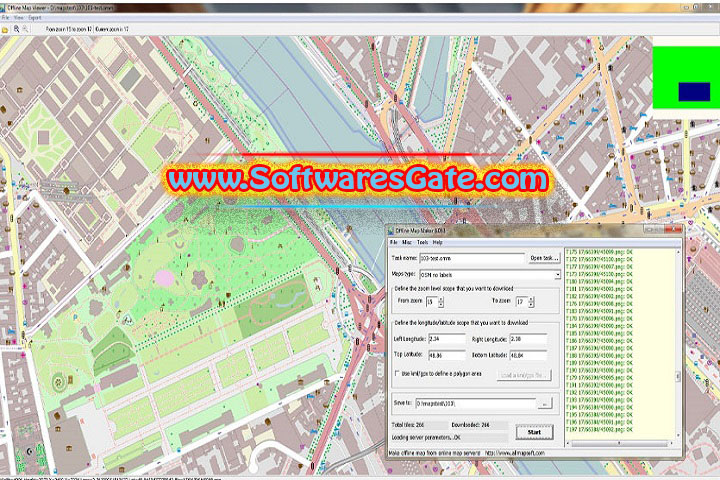
Task: Select log line starting with T190
Action: click(599, 370)
